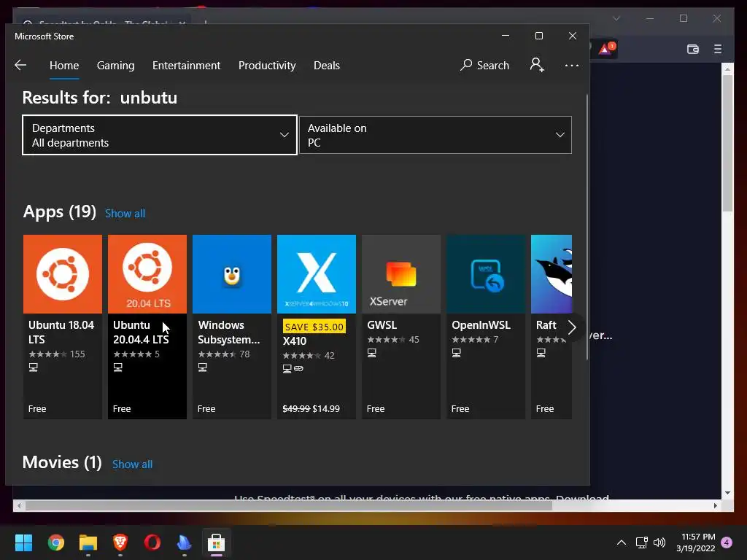Image resolution: width=747 pixels, height=560 pixels.
Task: Switch to Brave browser in the taskbar
Action: tap(120, 542)
